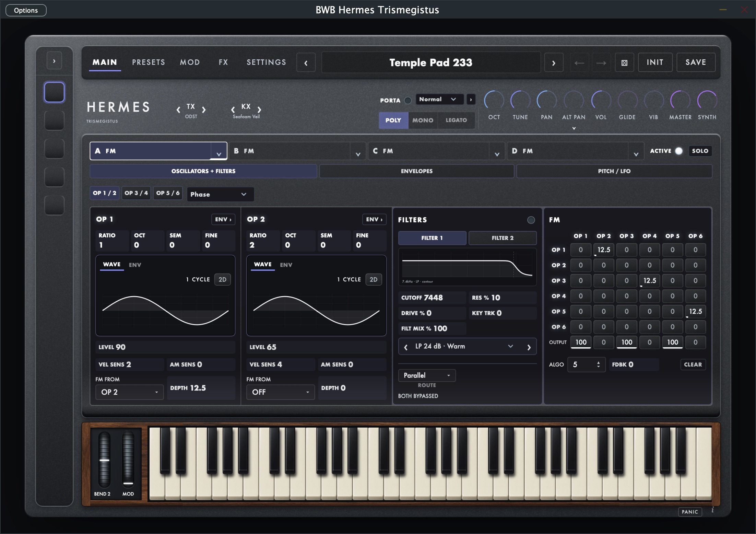The width and height of the screenshot is (756, 534).
Task: Enable the FILTERS power toggle
Action: click(531, 220)
